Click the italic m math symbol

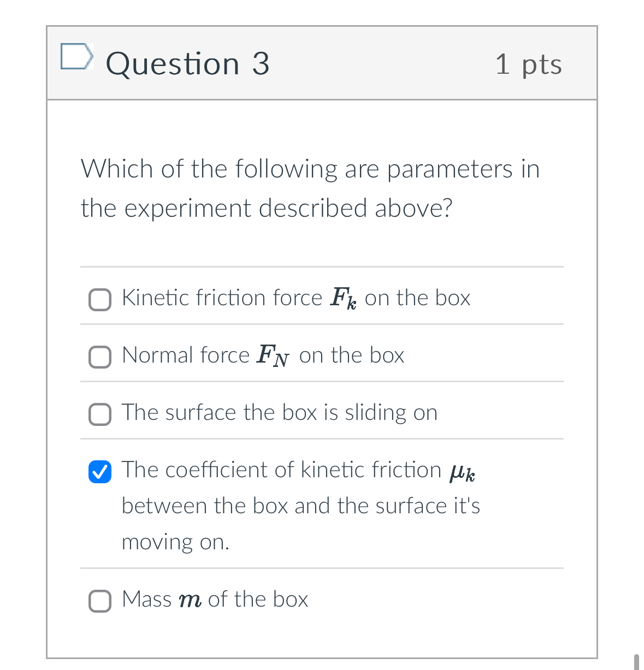(190, 601)
